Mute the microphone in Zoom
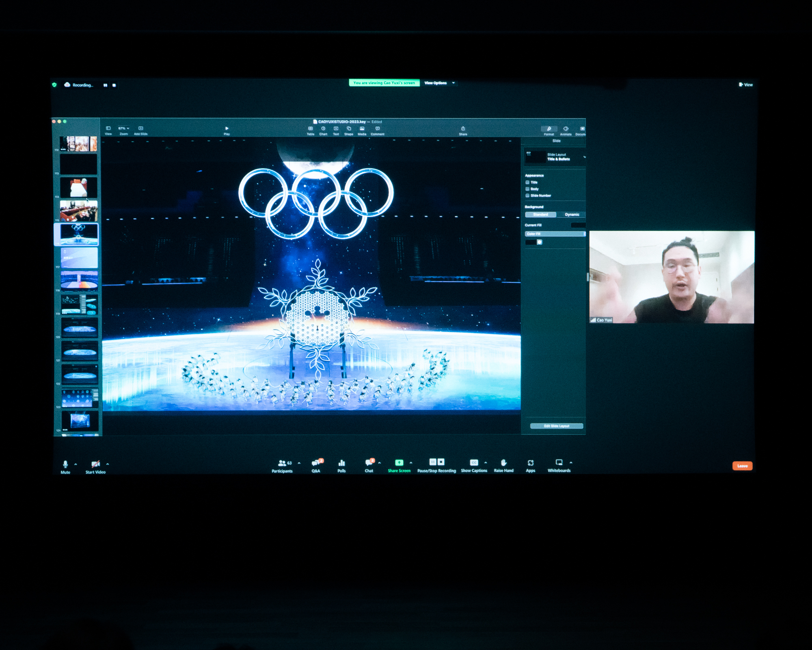Screen dimensions: 812x650 (65, 467)
